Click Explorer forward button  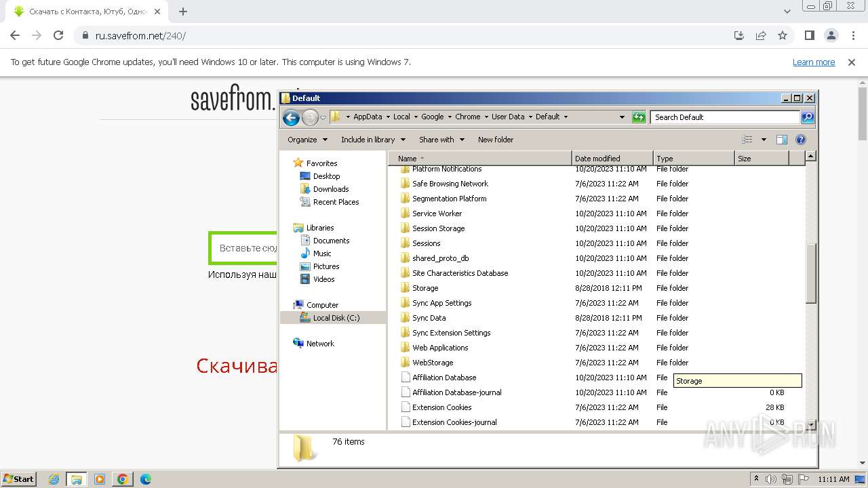pyautogui.click(x=310, y=117)
